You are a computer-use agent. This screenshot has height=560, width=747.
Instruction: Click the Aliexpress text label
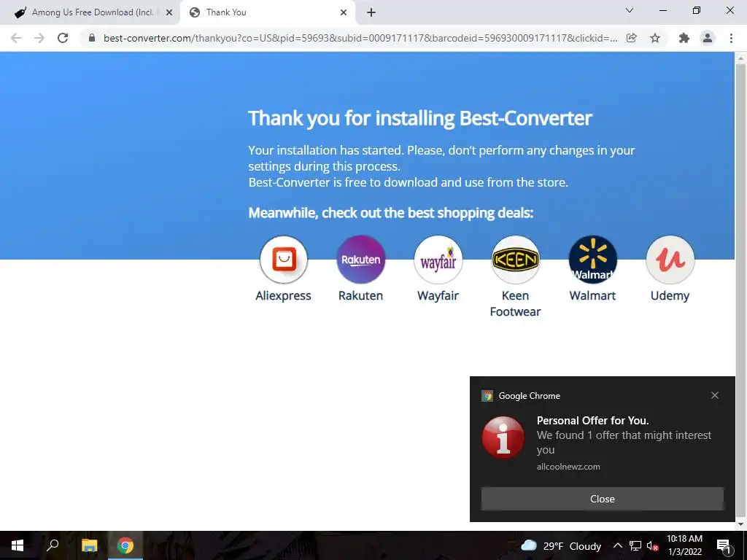pos(284,296)
